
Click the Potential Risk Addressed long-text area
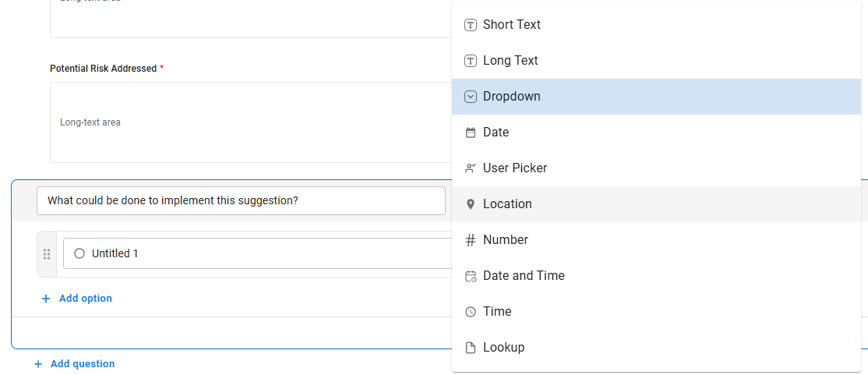coord(249,122)
